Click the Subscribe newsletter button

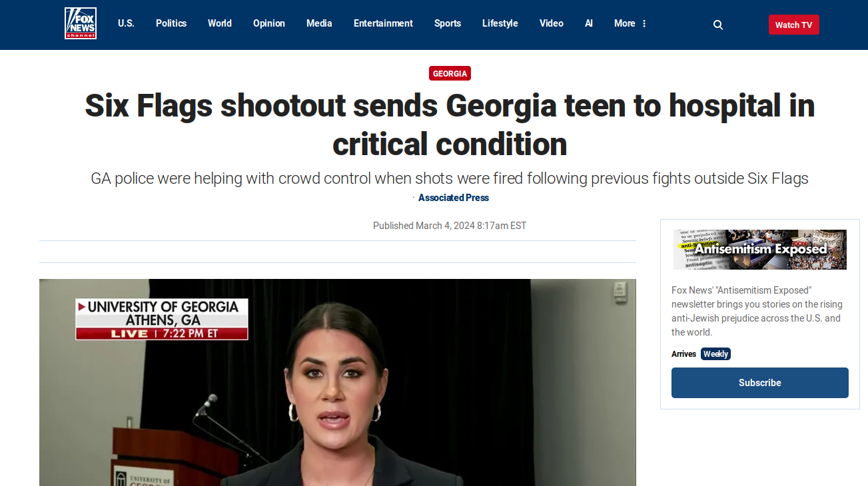pos(760,383)
